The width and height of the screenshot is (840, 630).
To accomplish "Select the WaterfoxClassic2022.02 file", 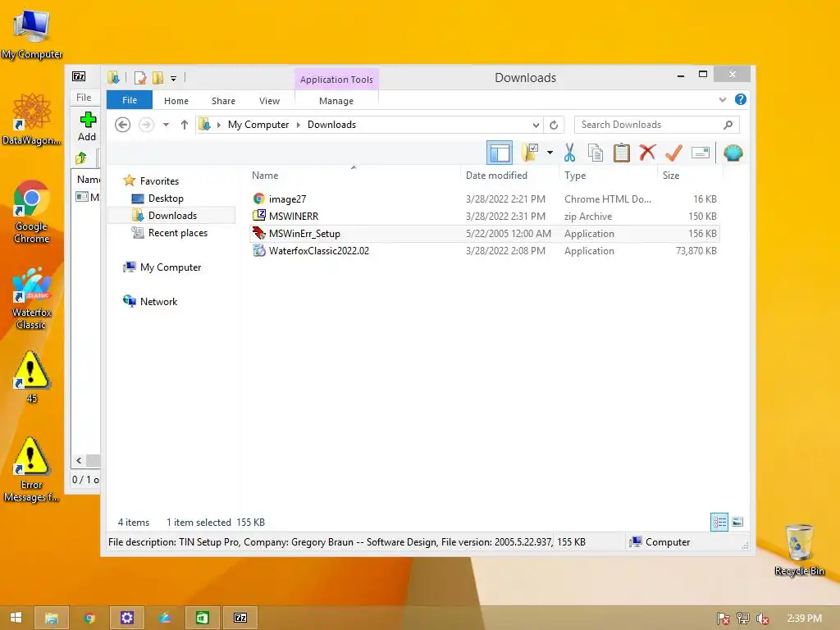I will pos(485,251).
